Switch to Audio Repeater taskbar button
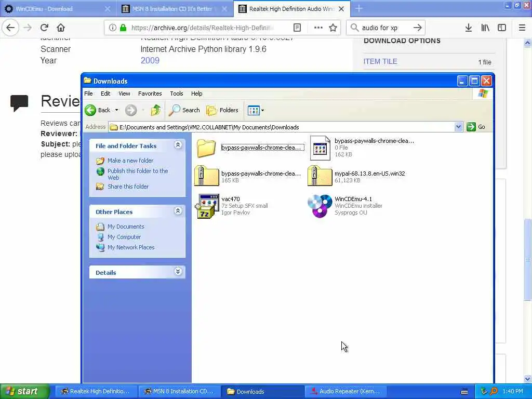 click(x=345, y=392)
